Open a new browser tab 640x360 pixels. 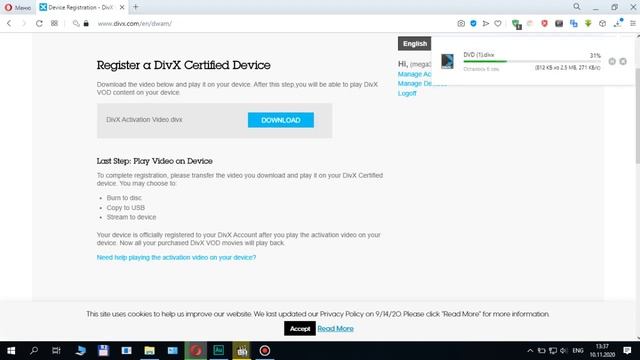tap(136, 7)
